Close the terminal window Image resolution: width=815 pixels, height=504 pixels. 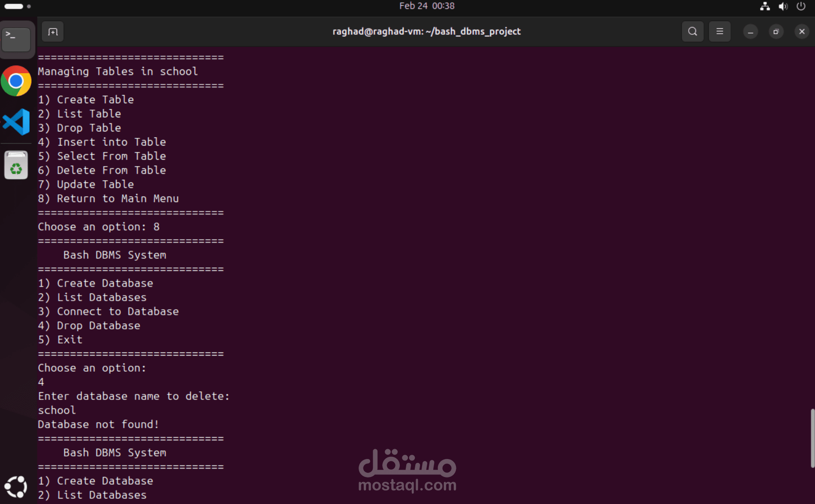pyautogui.click(x=802, y=32)
